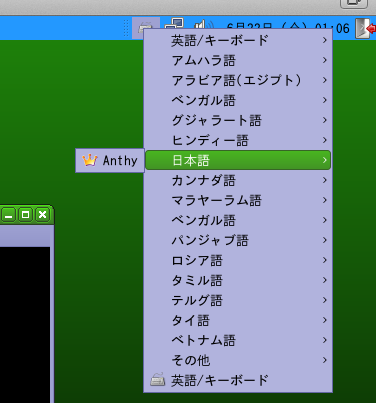The image size is (376, 403).
Task: Expand submenu arrow on タイ語 row
Action: point(325,320)
